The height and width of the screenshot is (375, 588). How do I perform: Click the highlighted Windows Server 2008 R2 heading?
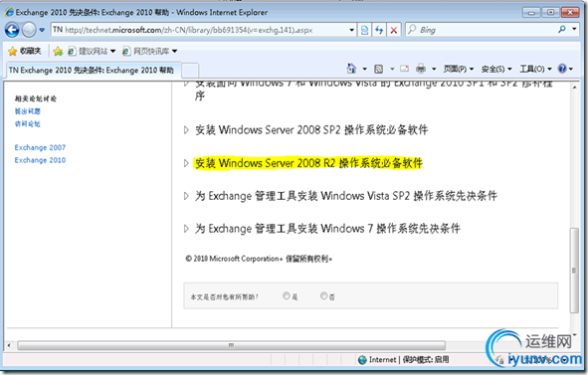[x=308, y=163]
